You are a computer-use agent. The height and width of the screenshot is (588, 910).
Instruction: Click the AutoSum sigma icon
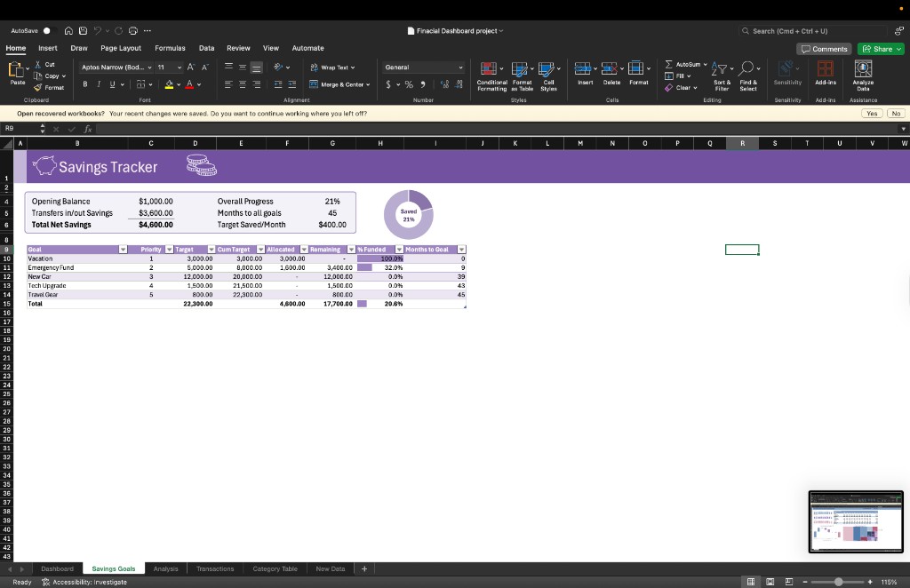669,65
